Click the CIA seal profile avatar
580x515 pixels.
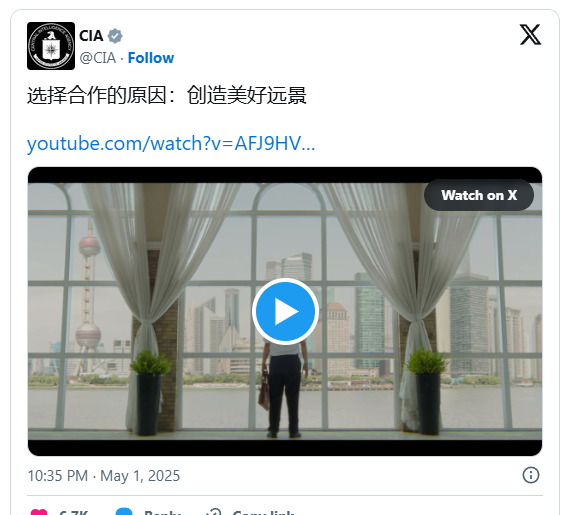(51, 46)
